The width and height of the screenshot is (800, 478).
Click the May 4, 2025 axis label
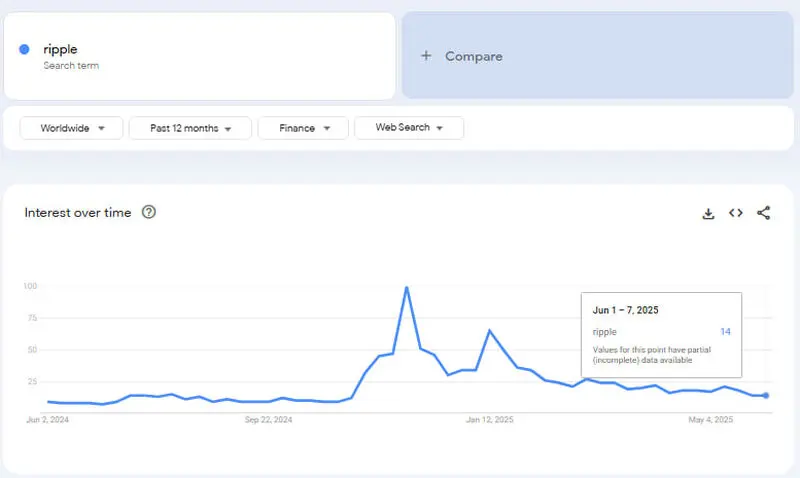click(x=711, y=419)
